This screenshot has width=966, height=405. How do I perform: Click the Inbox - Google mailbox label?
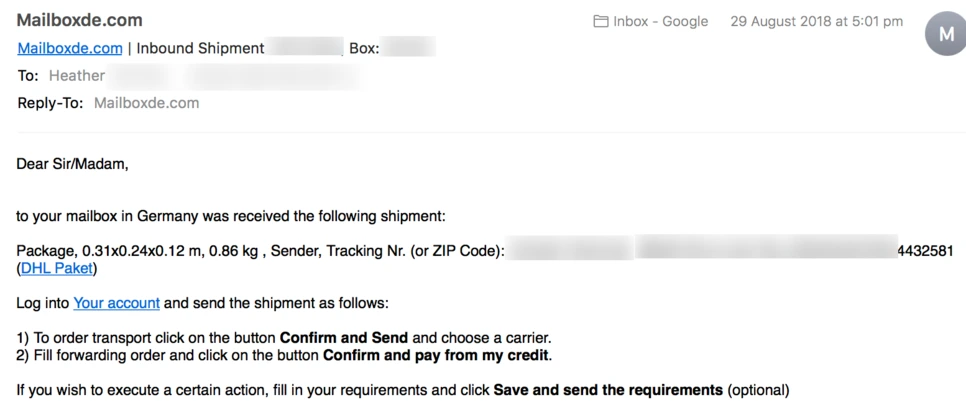coord(660,22)
